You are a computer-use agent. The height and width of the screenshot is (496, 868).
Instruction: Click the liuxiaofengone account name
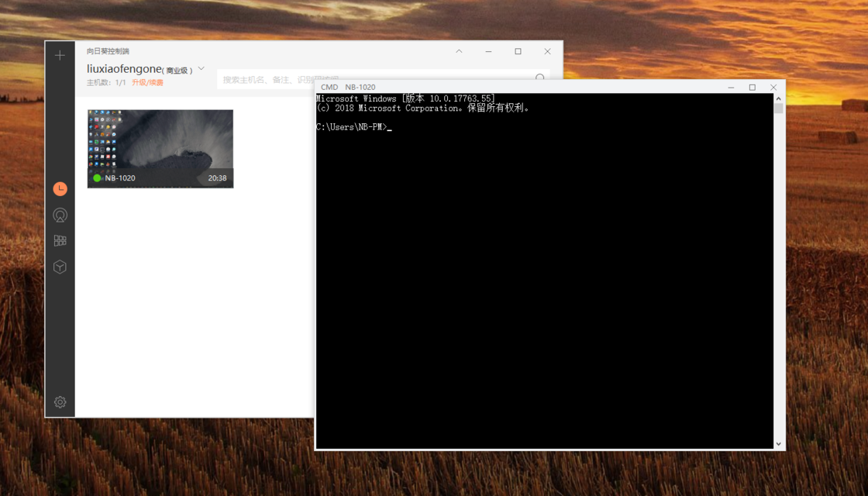(x=124, y=69)
